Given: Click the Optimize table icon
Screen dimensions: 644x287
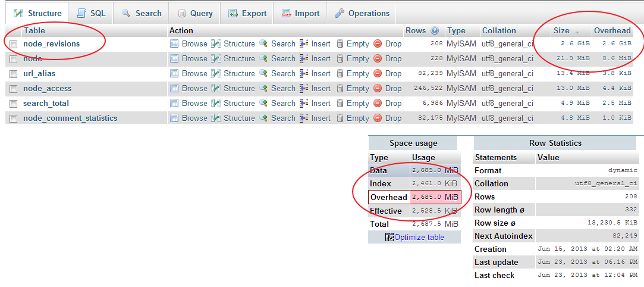Looking at the screenshot, I should coord(389,237).
